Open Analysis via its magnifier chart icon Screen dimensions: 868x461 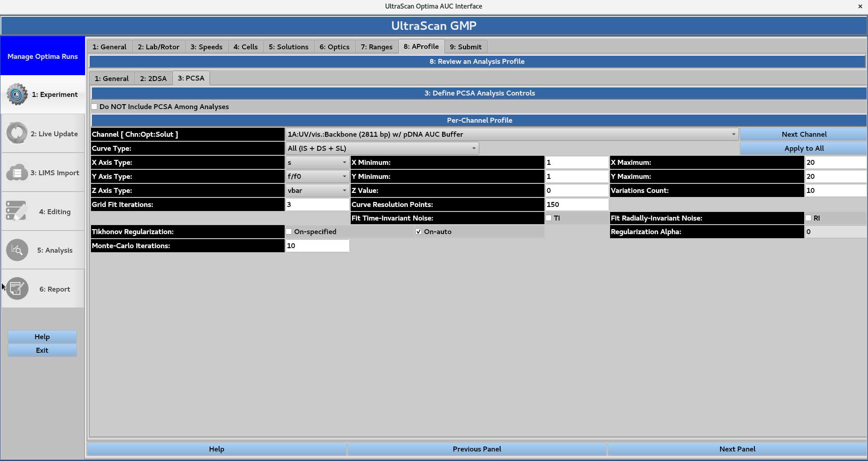(x=17, y=250)
